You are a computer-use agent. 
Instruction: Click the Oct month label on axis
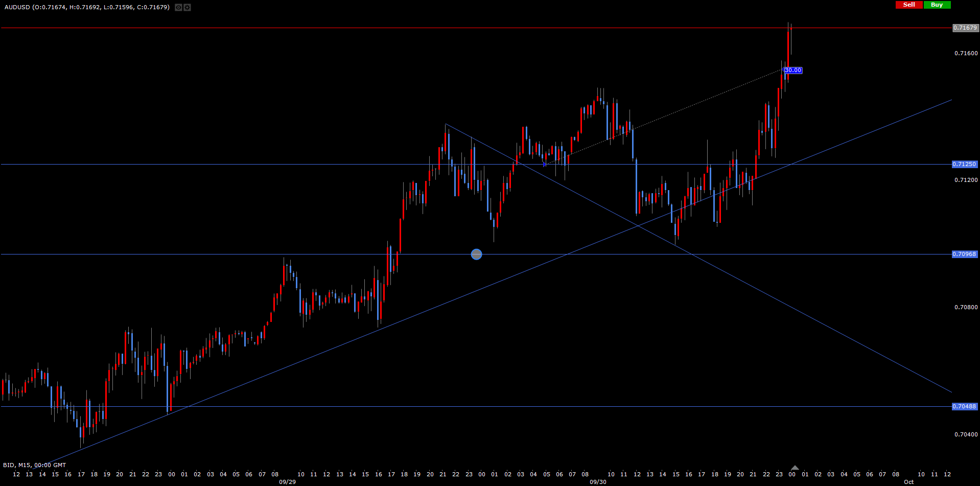[x=908, y=482]
